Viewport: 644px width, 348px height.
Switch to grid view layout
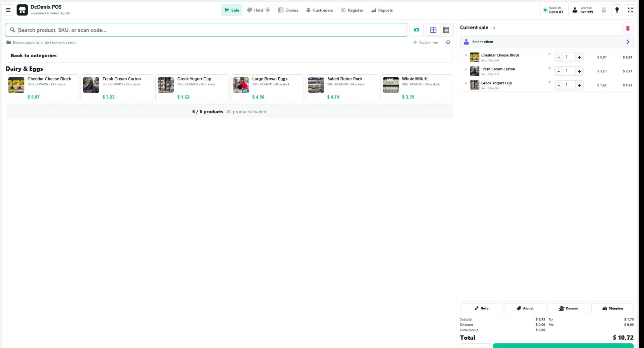click(x=433, y=30)
